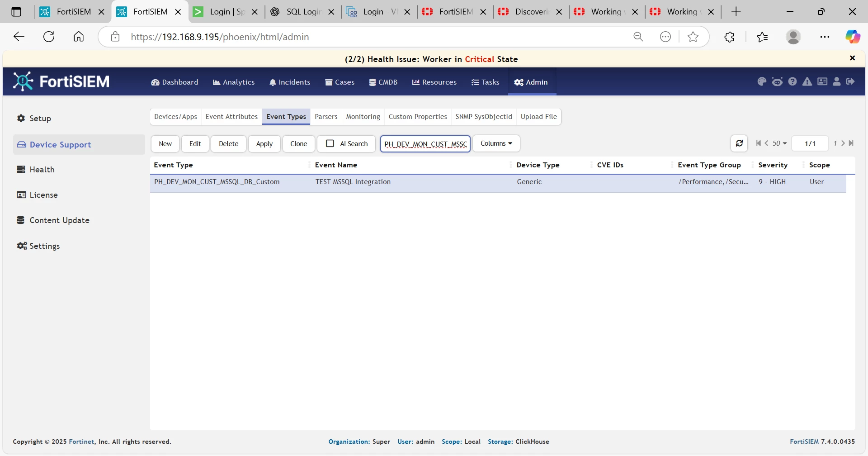This screenshot has width=868, height=456.
Task: Open the browser tab actions menu
Action: pos(16,12)
